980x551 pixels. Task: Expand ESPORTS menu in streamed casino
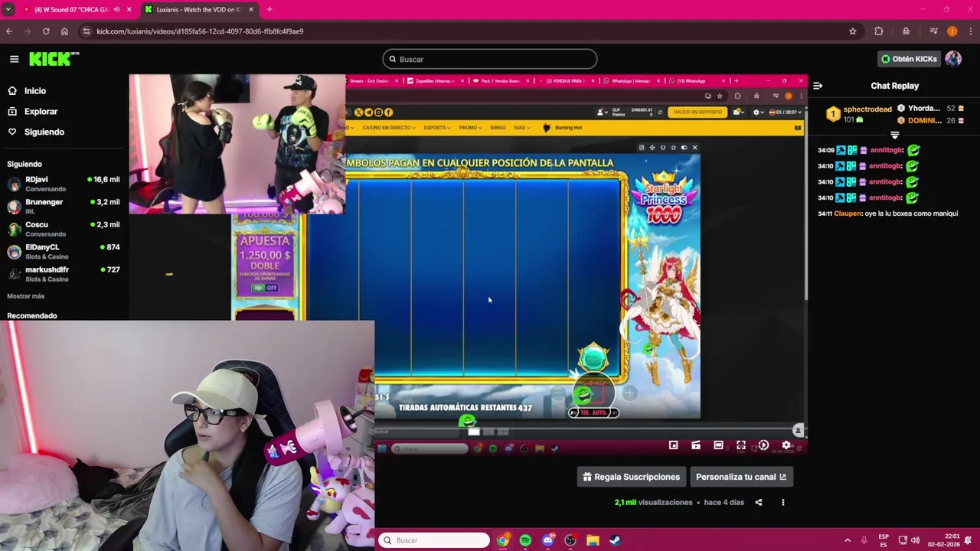click(436, 128)
